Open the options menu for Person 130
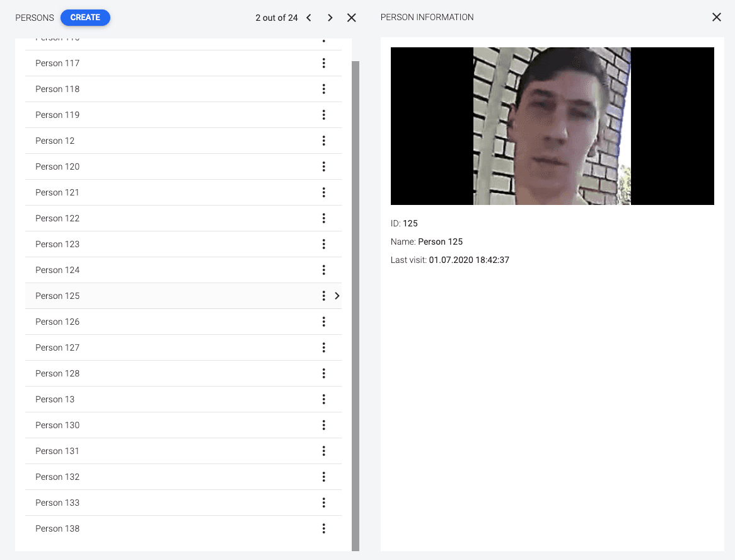This screenshot has height=560, width=735. pos(323,424)
